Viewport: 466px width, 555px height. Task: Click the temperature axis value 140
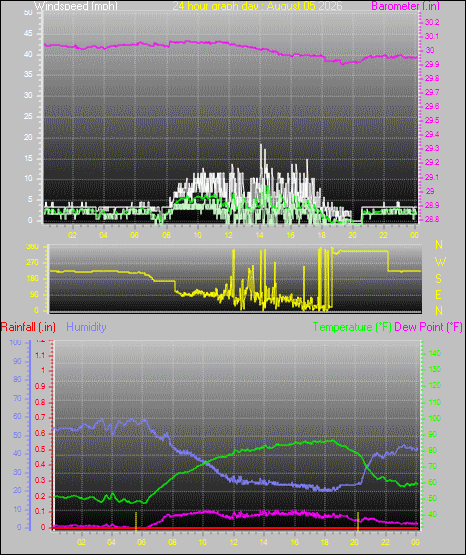434,353
